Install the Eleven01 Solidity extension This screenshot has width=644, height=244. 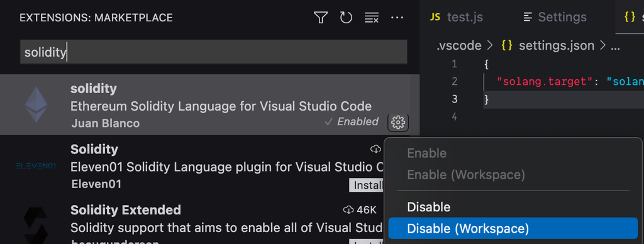(366, 186)
